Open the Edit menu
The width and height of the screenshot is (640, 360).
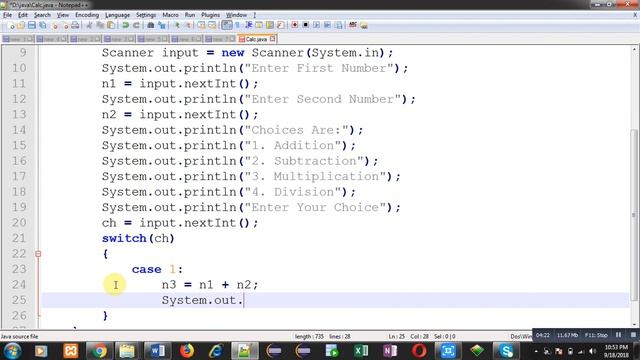[x=23, y=15]
